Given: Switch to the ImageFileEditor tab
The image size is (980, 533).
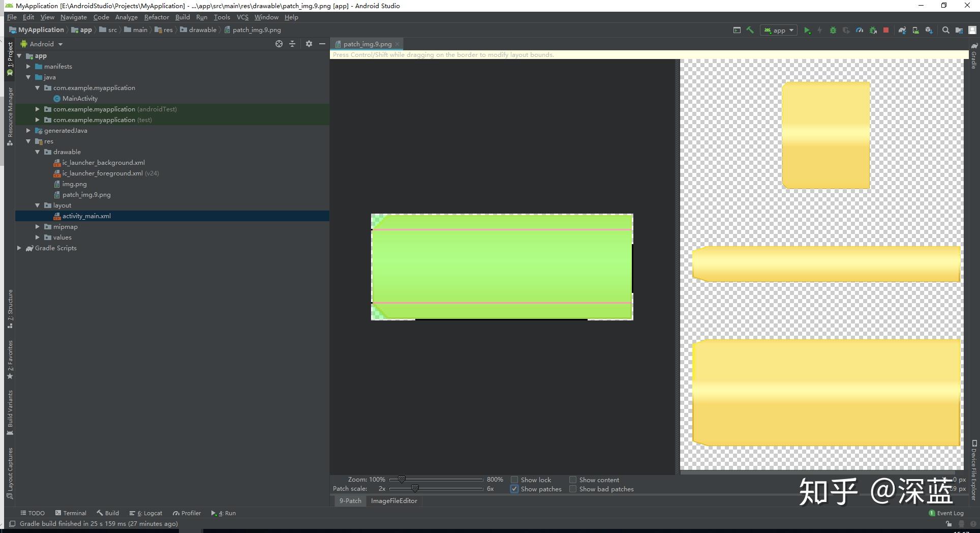Looking at the screenshot, I should click(394, 501).
